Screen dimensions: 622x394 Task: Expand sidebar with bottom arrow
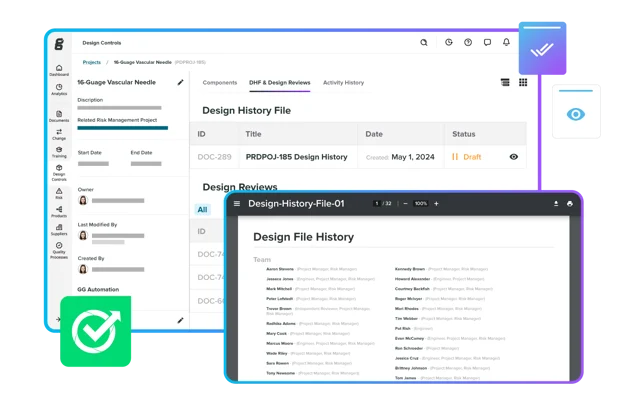point(58,319)
